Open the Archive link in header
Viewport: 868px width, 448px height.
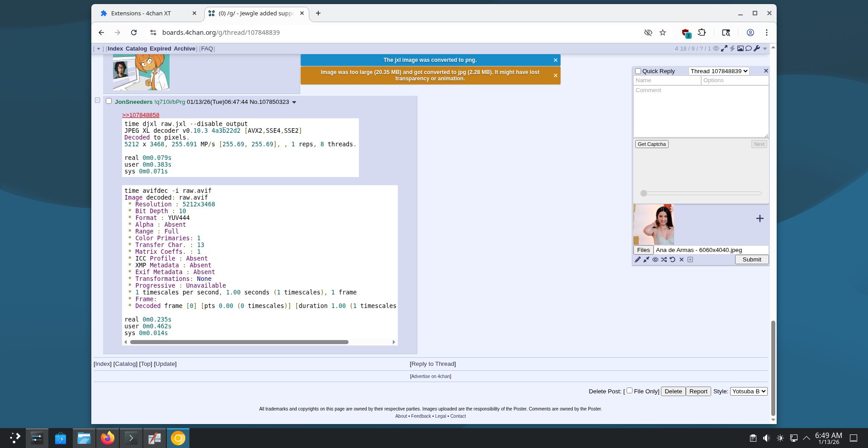pyautogui.click(x=184, y=49)
